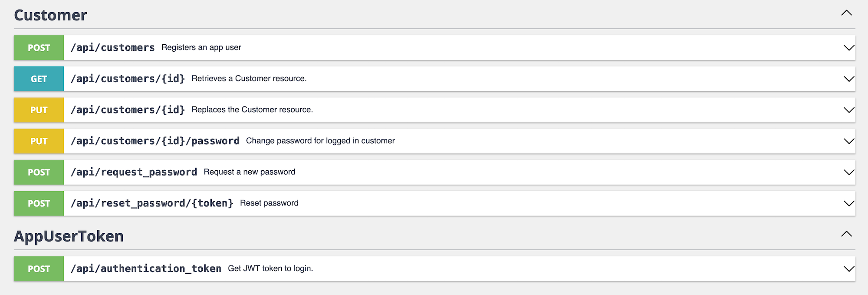Click the POST badge for authentication token
This screenshot has width=868, height=295.
[39, 269]
